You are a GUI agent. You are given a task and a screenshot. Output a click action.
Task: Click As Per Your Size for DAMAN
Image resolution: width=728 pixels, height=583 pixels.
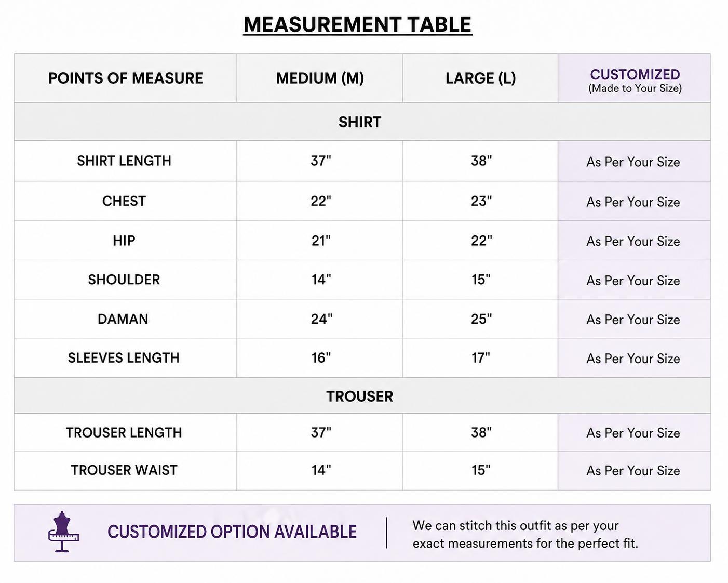633,320
